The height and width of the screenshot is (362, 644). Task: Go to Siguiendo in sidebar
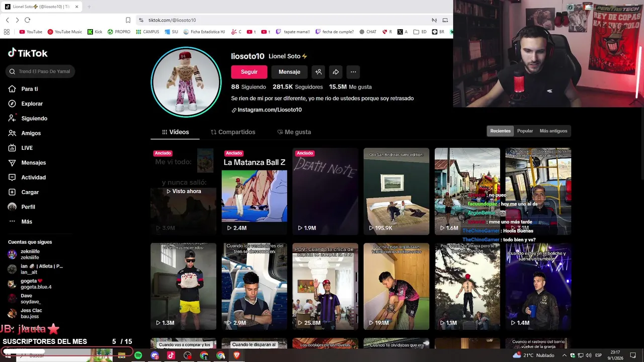click(x=28, y=118)
